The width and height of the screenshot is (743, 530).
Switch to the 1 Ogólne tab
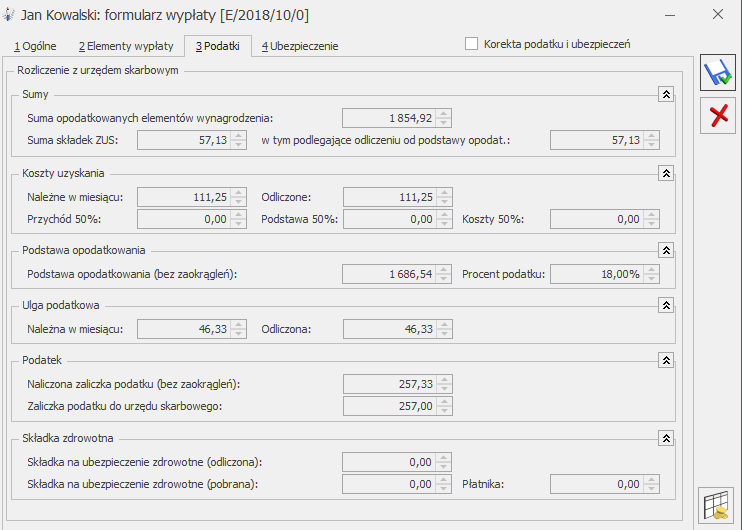35,46
